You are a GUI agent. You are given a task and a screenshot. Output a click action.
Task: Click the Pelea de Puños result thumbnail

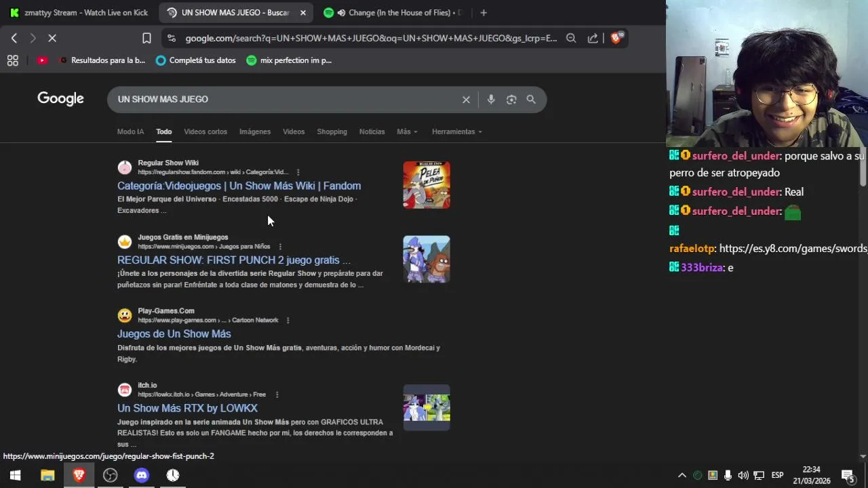pyautogui.click(x=427, y=185)
